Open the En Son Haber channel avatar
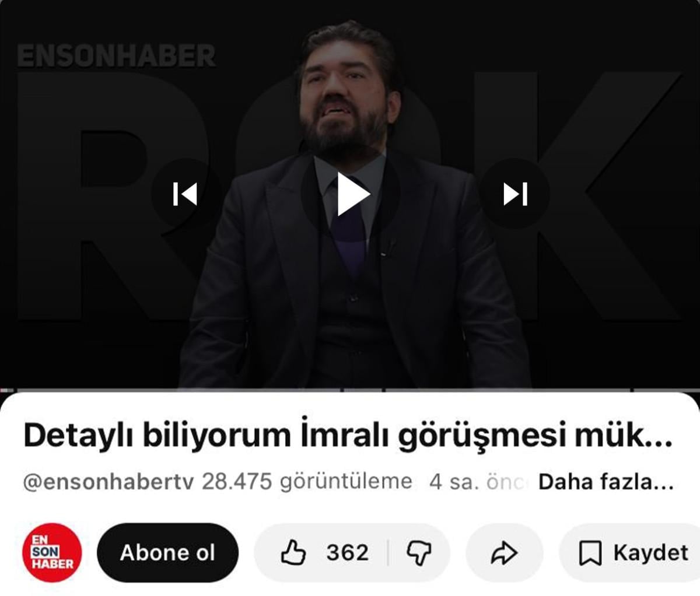 click(51, 552)
